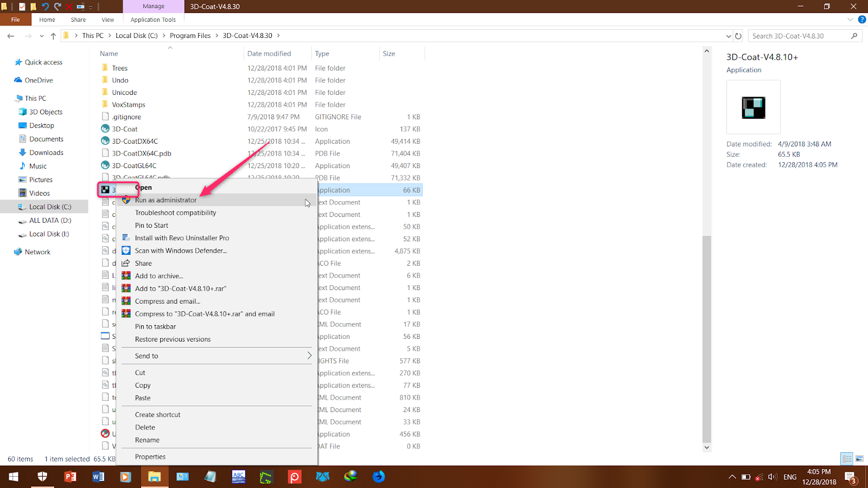The width and height of the screenshot is (868, 488).
Task: Go back using the Back arrow
Action: pos(11,36)
